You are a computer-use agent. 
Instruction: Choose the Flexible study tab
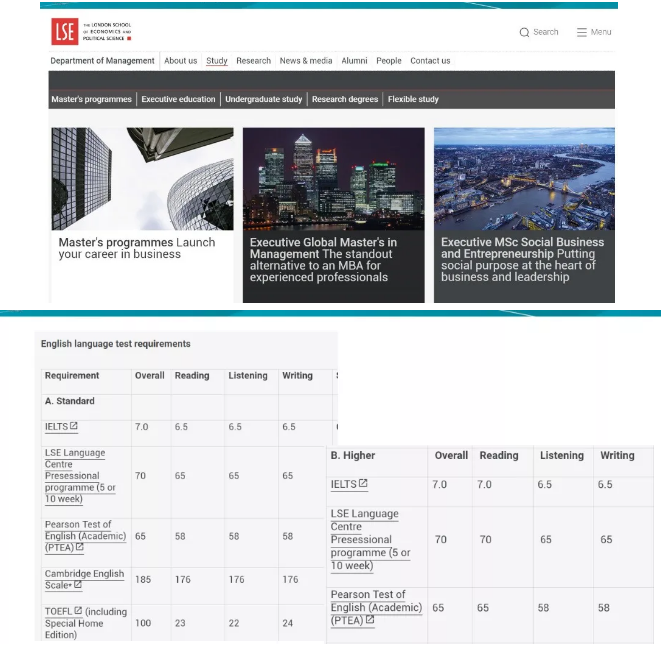pyautogui.click(x=413, y=100)
